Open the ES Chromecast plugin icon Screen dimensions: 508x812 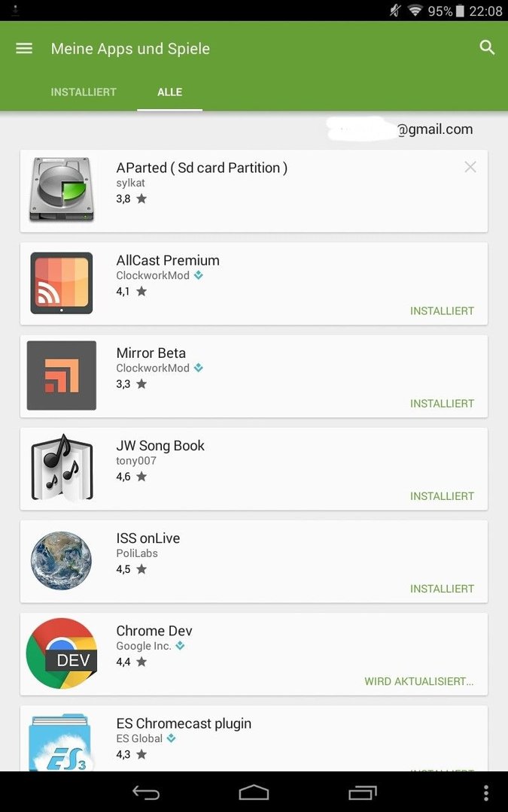click(61, 743)
